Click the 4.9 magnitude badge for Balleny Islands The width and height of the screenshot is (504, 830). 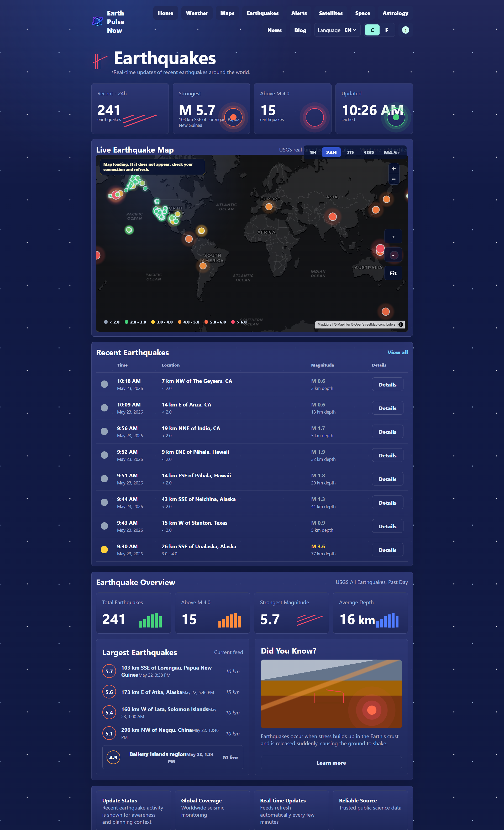[x=113, y=758]
